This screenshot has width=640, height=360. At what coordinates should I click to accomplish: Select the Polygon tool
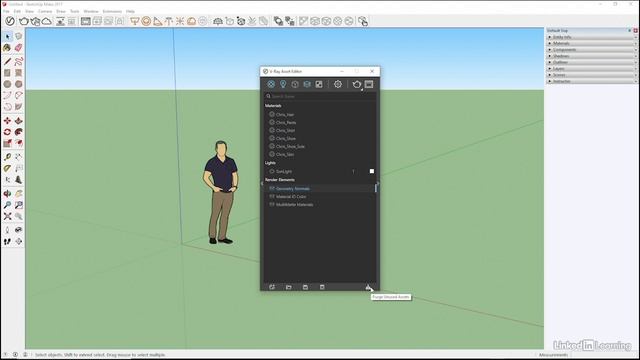click(x=18, y=84)
